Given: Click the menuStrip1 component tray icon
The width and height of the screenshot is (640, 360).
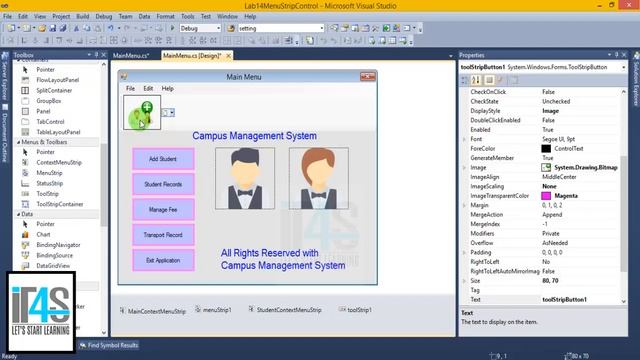Looking at the screenshot, I should click(x=198, y=309).
